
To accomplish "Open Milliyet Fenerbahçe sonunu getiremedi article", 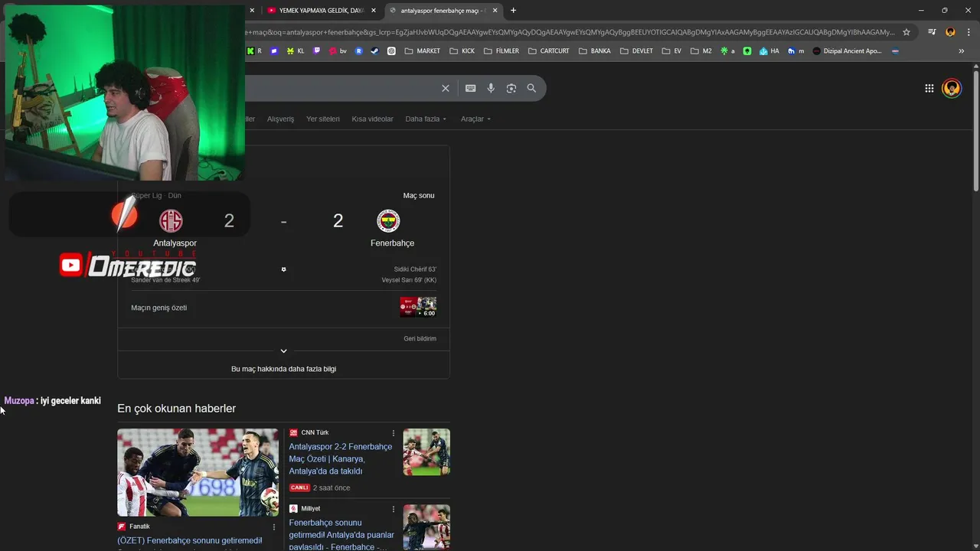I will click(x=341, y=535).
